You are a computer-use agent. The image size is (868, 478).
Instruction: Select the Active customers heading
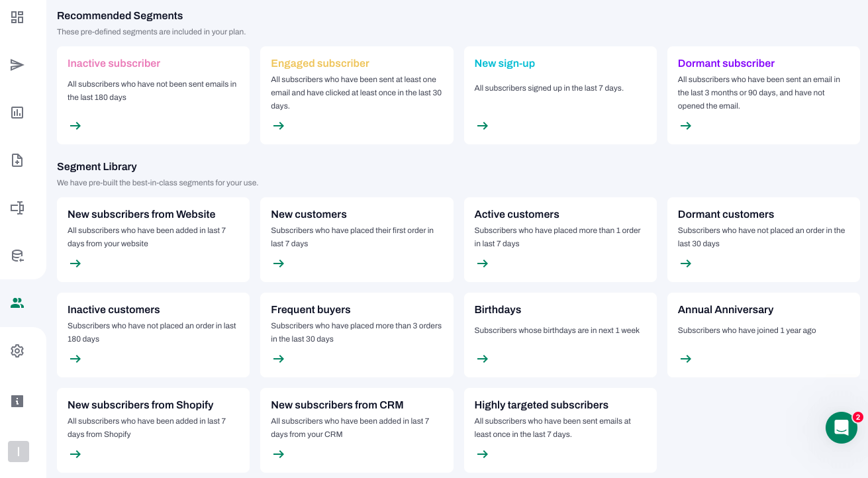(x=517, y=215)
